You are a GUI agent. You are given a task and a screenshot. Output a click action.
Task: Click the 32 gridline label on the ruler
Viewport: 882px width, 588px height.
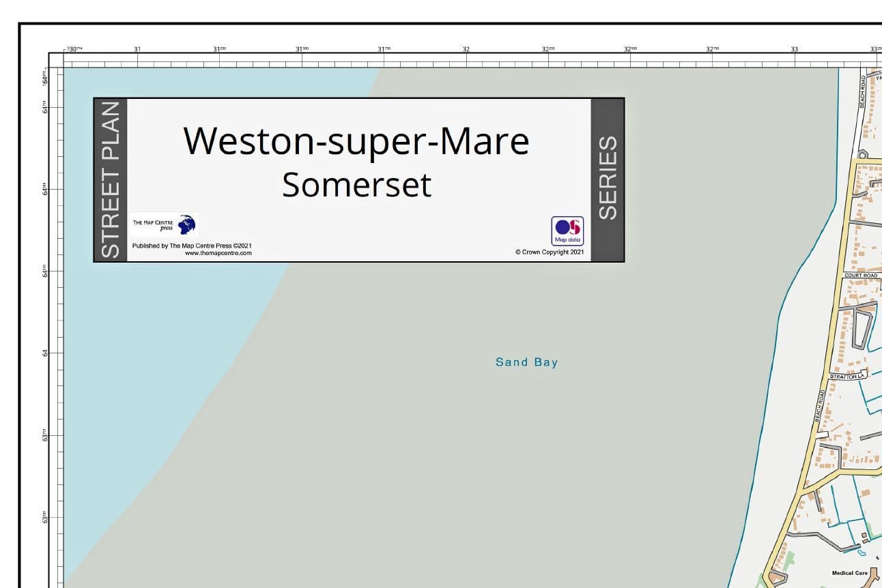(465, 48)
